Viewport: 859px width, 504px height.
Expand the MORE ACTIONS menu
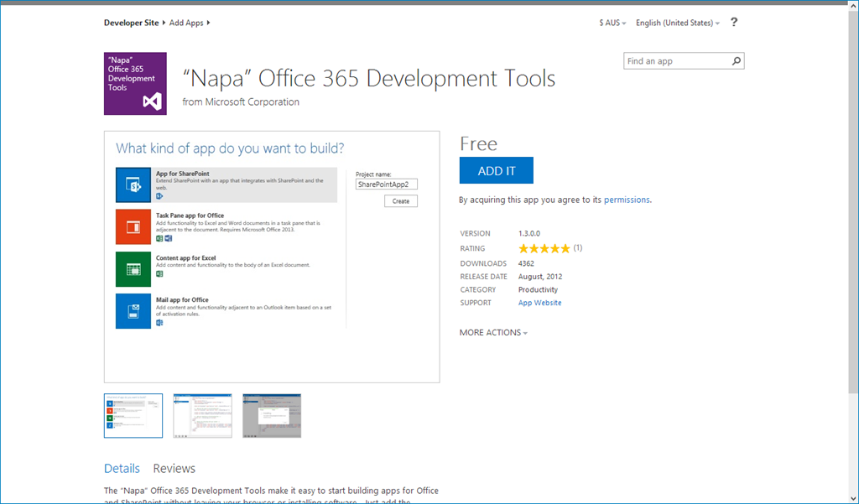493,333
